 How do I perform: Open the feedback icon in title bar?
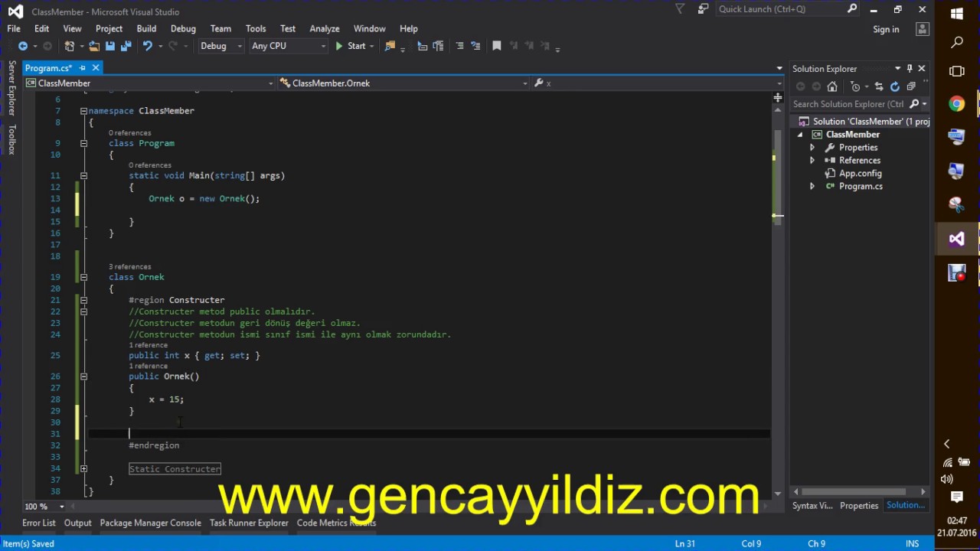(x=704, y=9)
